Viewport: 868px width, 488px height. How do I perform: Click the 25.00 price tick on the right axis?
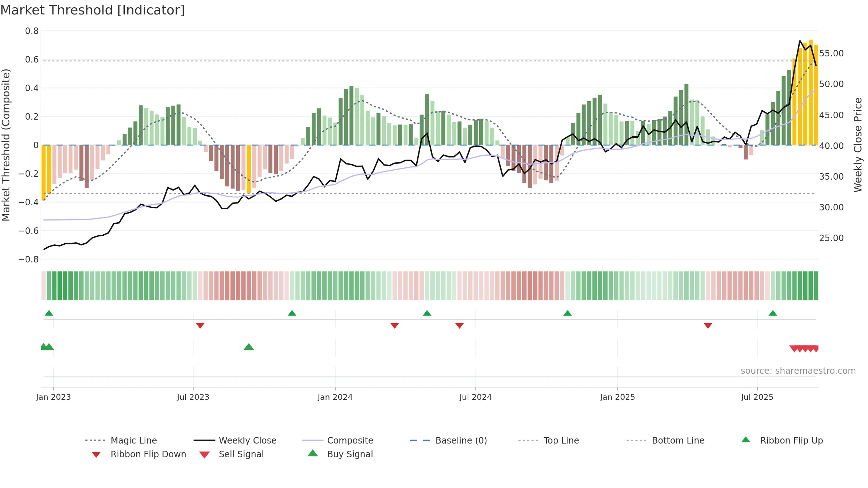point(831,238)
